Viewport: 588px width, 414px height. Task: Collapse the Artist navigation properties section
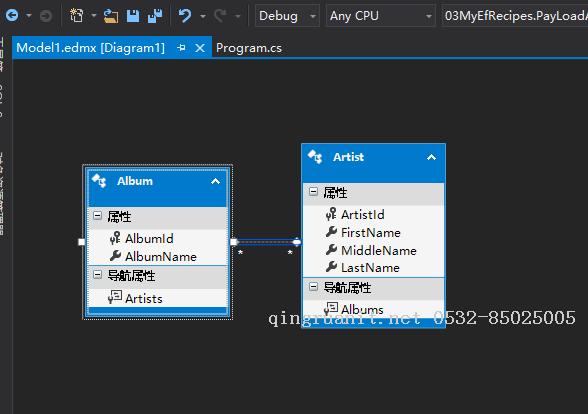[x=314, y=287]
